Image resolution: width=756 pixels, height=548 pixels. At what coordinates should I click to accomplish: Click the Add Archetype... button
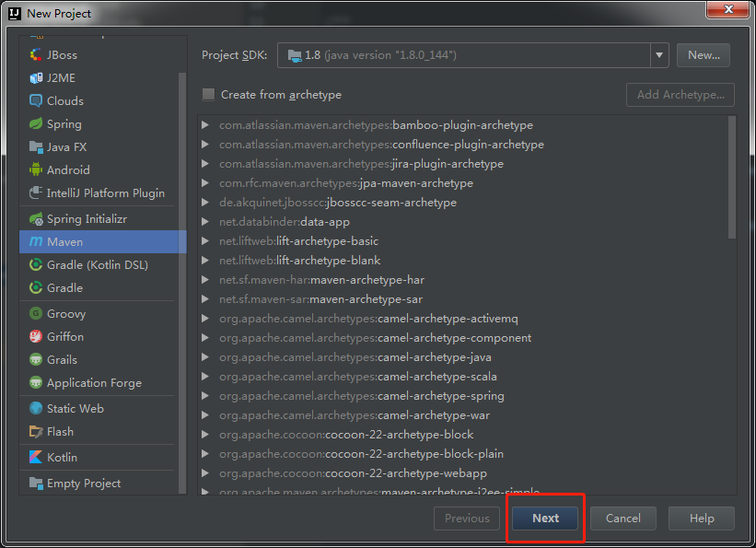tap(680, 95)
